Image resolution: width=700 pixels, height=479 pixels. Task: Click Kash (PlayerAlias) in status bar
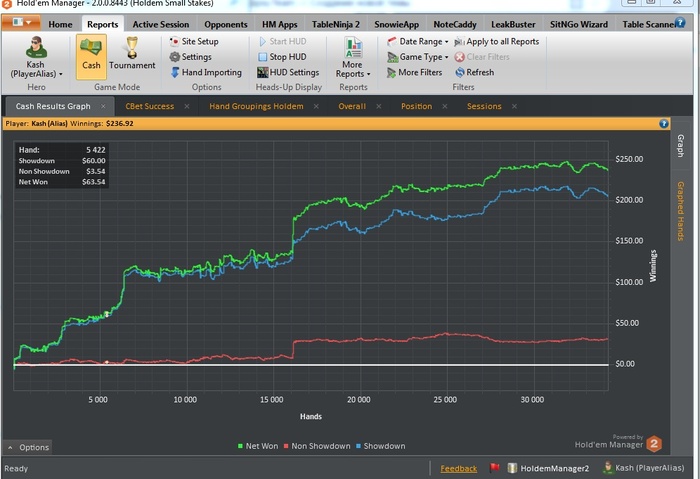643,468
